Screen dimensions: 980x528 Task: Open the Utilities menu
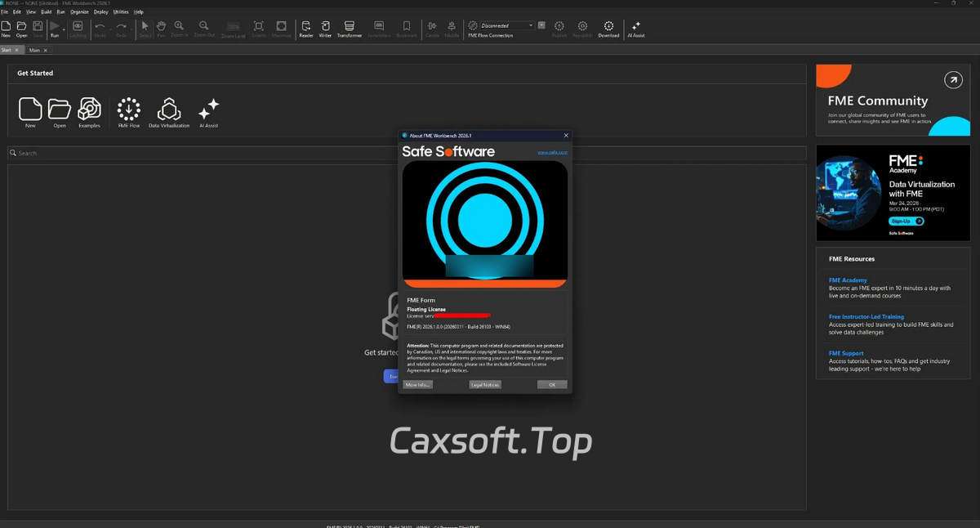pyautogui.click(x=121, y=12)
